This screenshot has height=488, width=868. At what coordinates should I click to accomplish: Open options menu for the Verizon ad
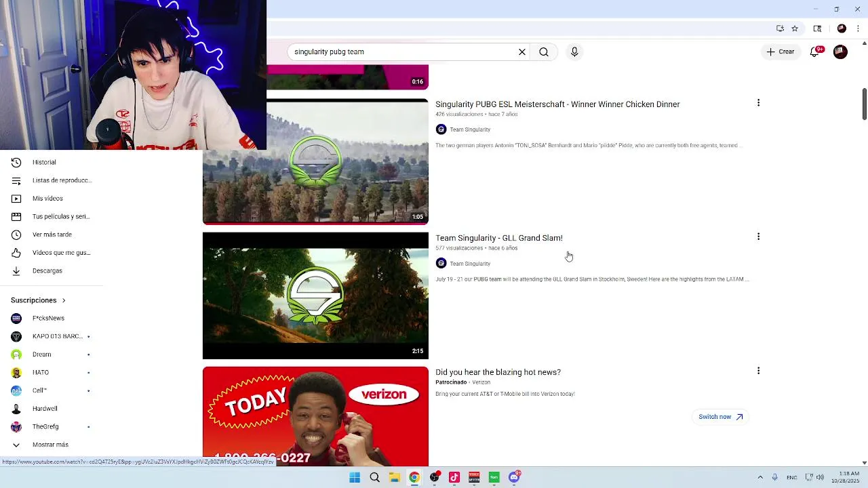758,371
